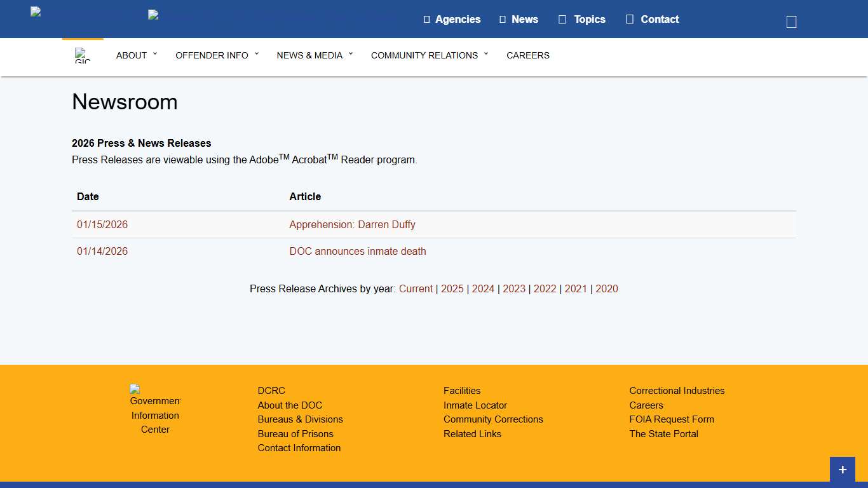Image resolution: width=868 pixels, height=488 pixels.
Task: Click the Government Information Center footer logo
Action: coord(155,409)
